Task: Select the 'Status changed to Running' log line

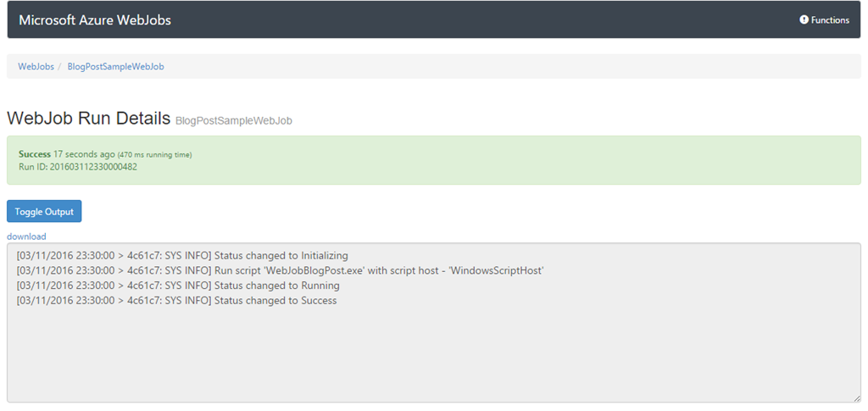Action: 178,286
